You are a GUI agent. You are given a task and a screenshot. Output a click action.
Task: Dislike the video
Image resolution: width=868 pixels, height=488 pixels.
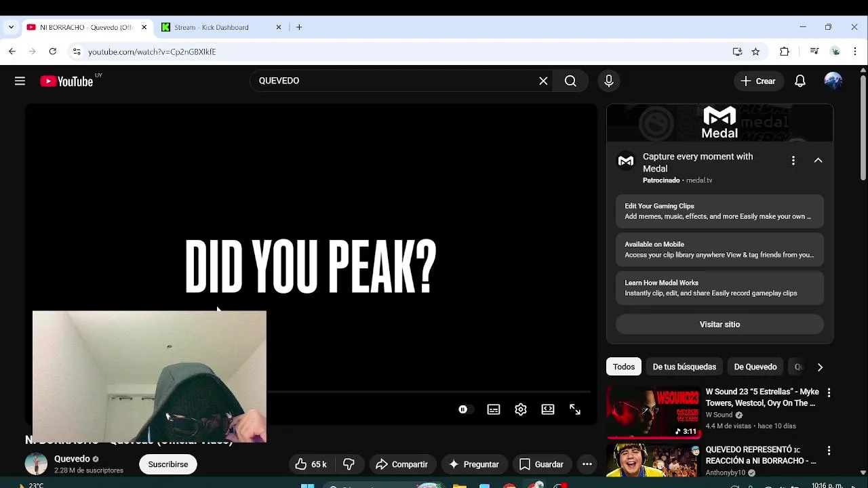click(349, 464)
